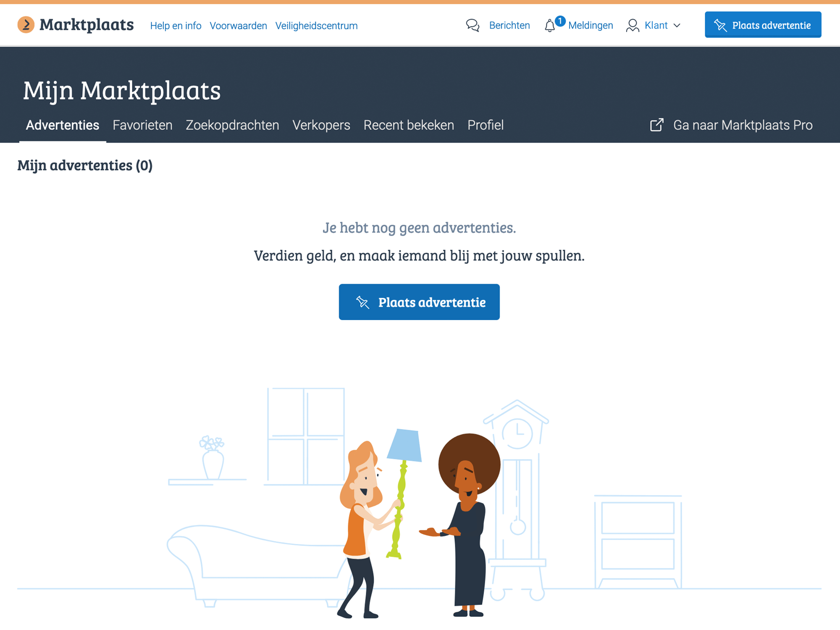Viewport: 840px width, 630px height.
Task: Click the 'Mijn Marktplaats' page title
Action: (122, 91)
